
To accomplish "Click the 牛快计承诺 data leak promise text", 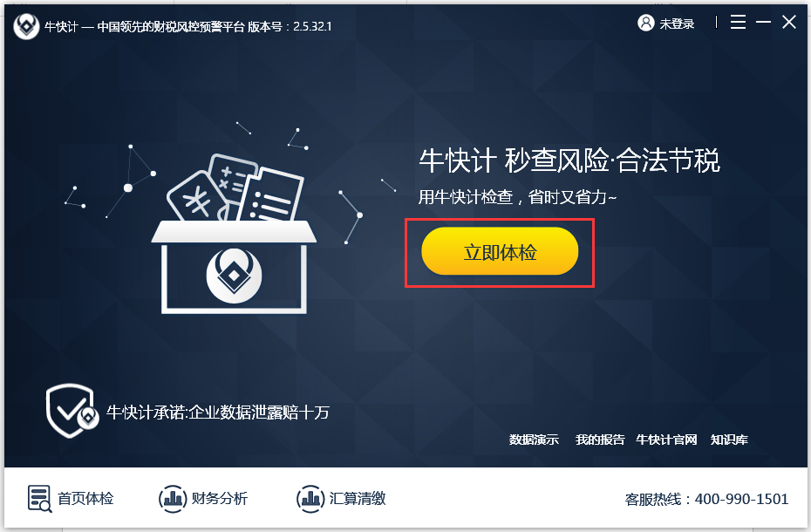I will [218, 413].
